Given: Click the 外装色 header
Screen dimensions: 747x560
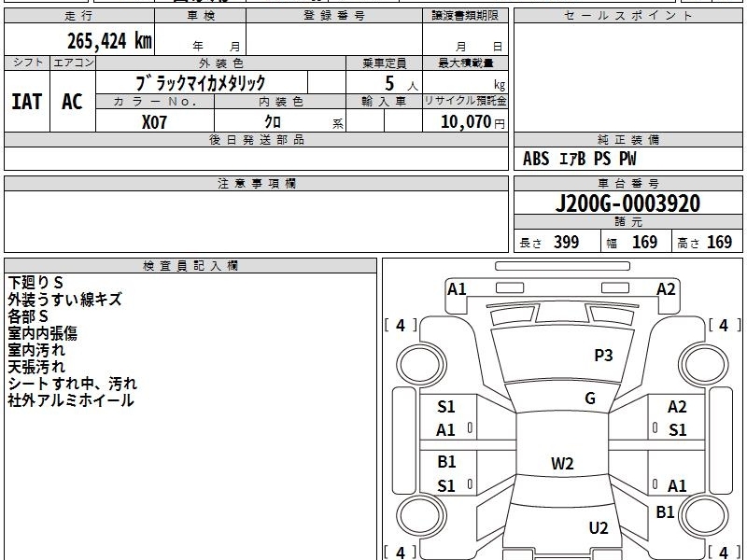Looking at the screenshot, I should [x=220, y=63].
